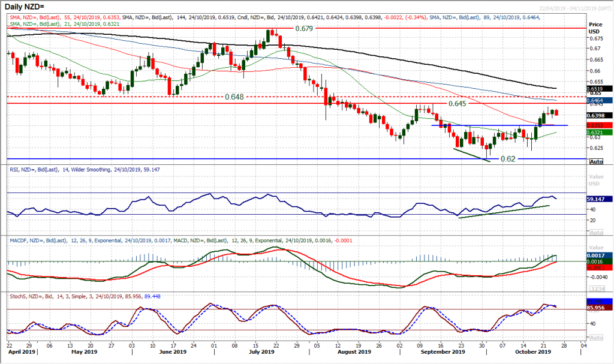Click the 0.648 dashed resistance label
Image resolution: width=614 pixels, height=364 pixels.
(x=233, y=96)
